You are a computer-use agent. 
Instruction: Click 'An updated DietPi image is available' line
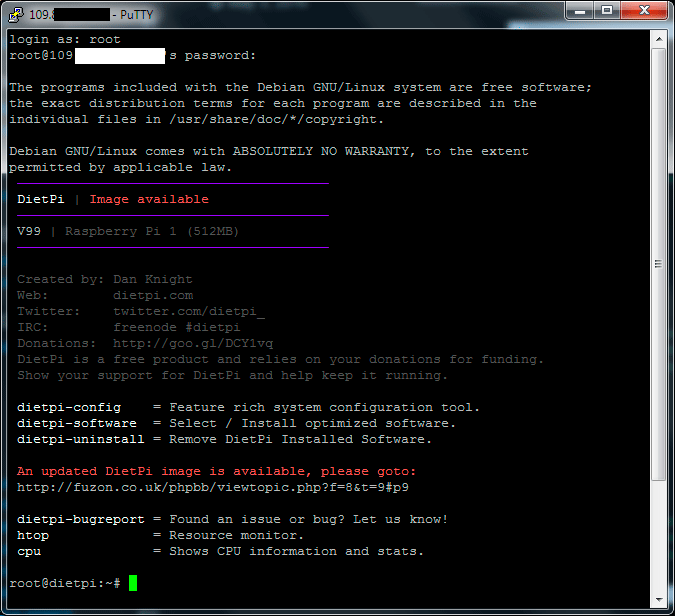coord(217,471)
